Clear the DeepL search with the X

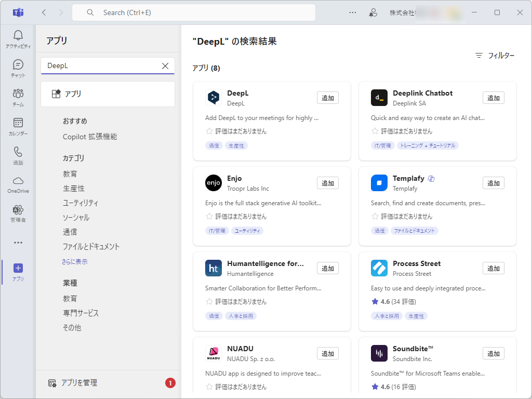(x=165, y=66)
